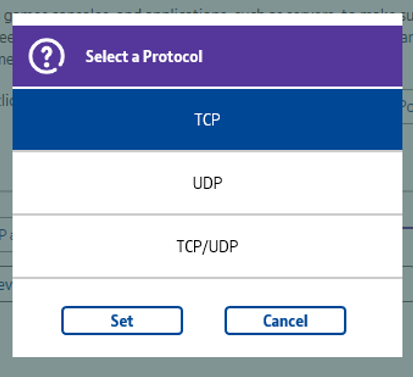Viewport: 413px width, 377px height.
Task: Dismiss the dialog using Cancel
Action: [x=285, y=320]
